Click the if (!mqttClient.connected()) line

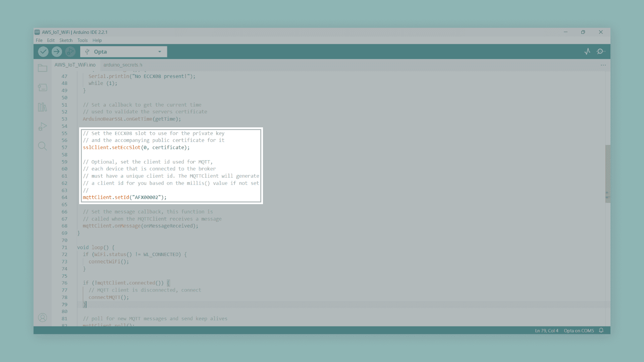point(126,283)
